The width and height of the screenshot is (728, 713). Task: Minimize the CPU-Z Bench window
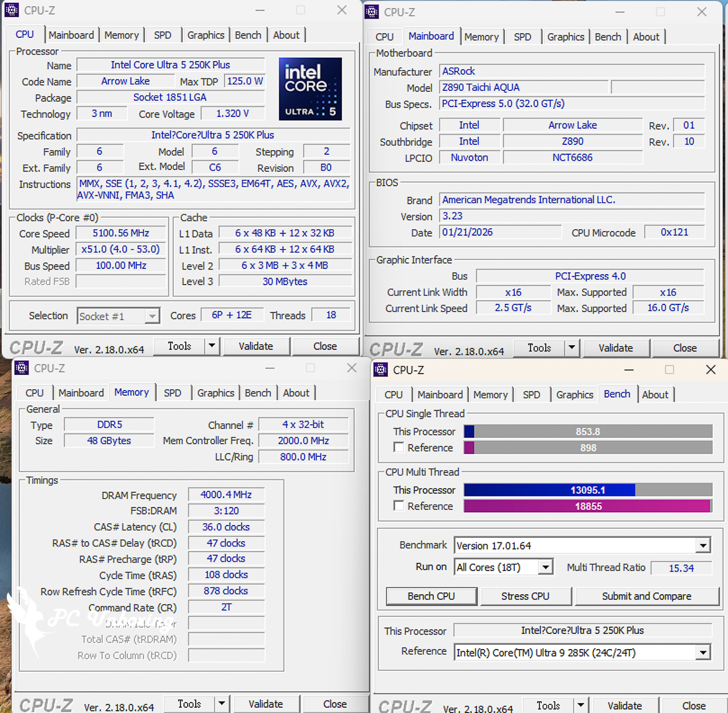[629, 370]
